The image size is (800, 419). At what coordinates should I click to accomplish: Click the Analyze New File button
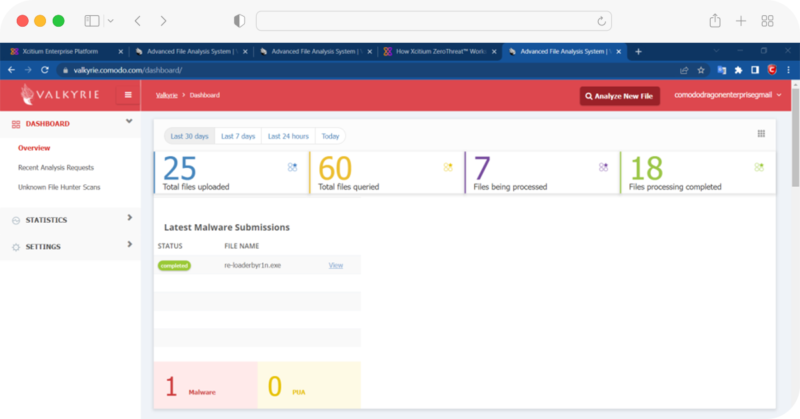pos(620,96)
